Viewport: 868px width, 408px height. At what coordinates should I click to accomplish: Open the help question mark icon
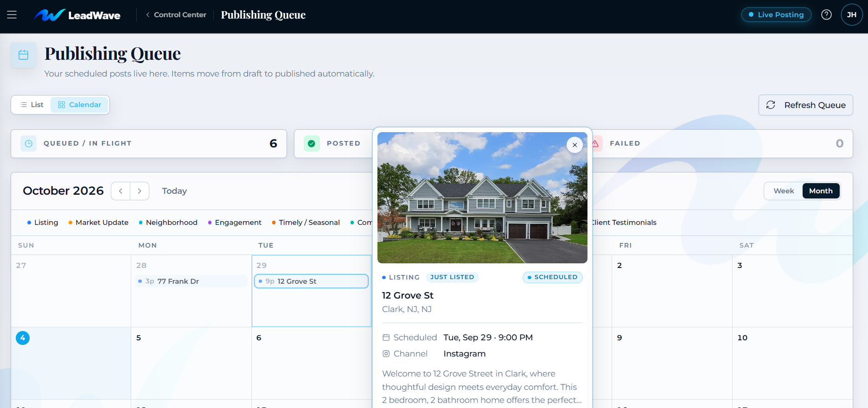pyautogui.click(x=826, y=15)
